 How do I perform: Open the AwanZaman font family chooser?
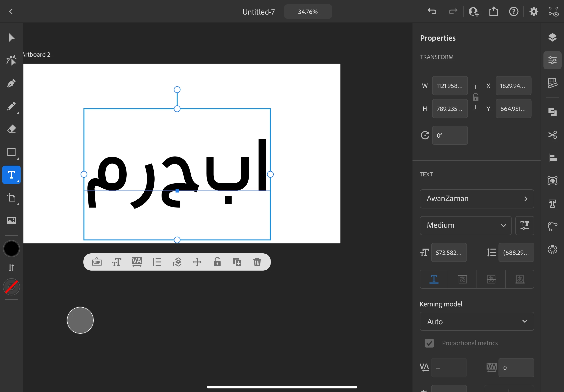pyautogui.click(x=477, y=199)
